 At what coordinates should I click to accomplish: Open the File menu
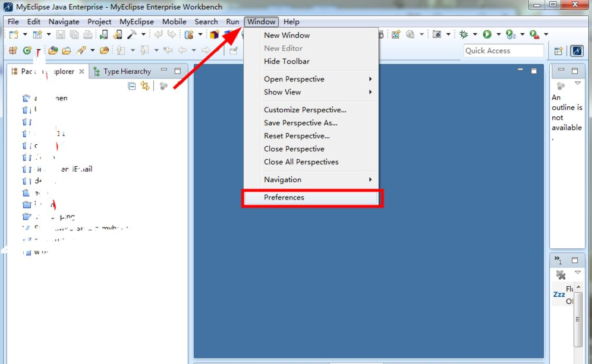13,21
